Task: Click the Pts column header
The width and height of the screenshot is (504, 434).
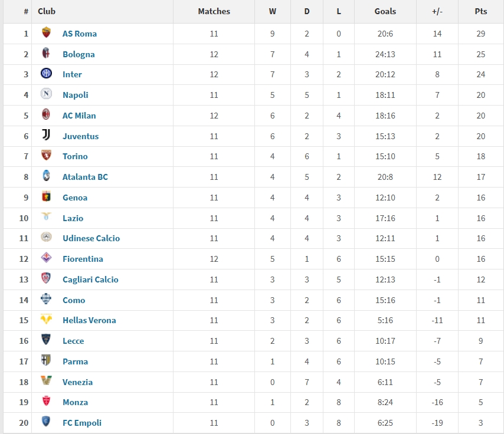Action: (480, 11)
